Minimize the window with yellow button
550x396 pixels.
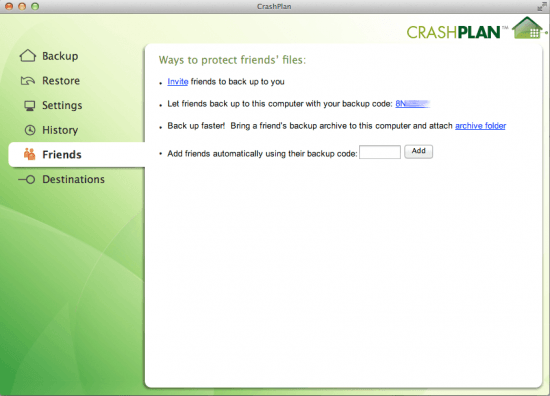22,6
